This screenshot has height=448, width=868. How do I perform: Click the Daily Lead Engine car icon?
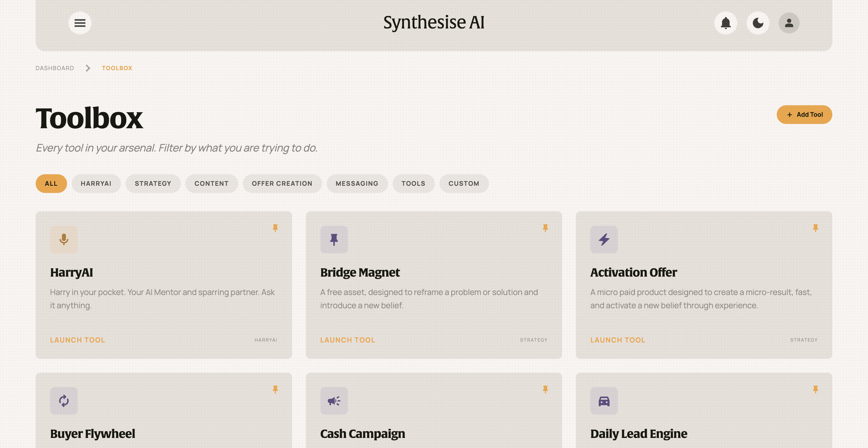604,401
